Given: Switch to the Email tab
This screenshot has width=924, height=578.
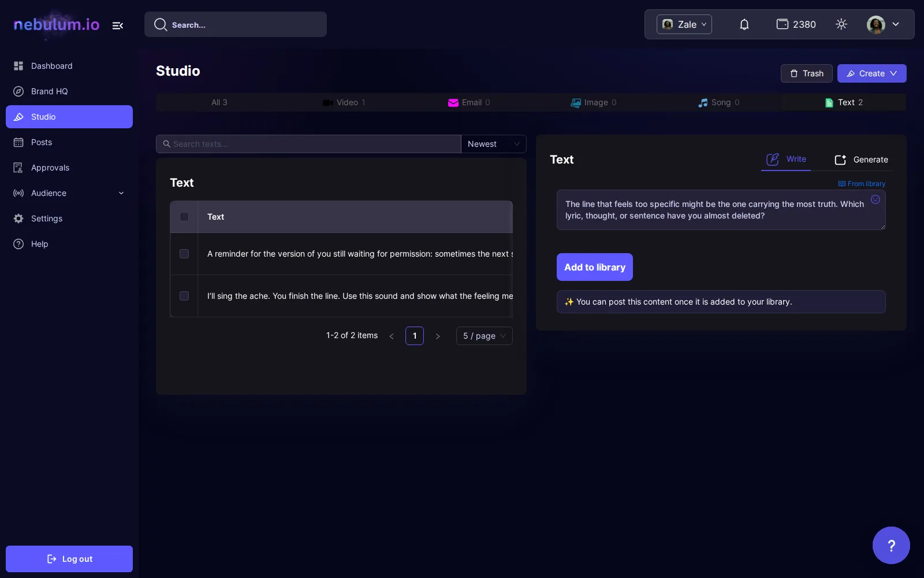Looking at the screenshot, I should (469, 102).
